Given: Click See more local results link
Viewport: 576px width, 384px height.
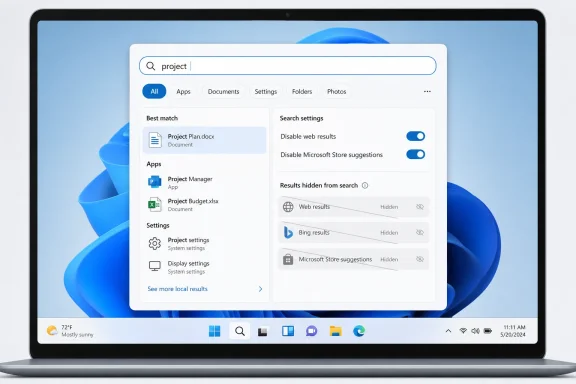Looking at the screenshot, I should click(177, 289).
